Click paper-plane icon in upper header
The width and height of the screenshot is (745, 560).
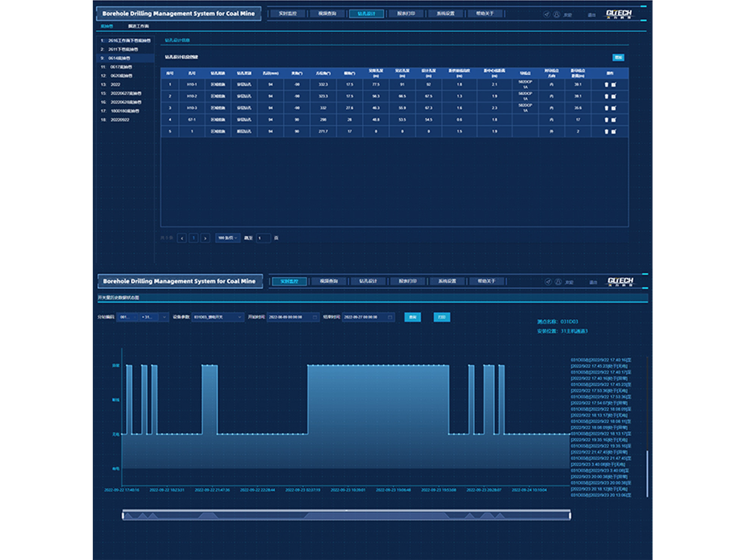tap(547, 14)
